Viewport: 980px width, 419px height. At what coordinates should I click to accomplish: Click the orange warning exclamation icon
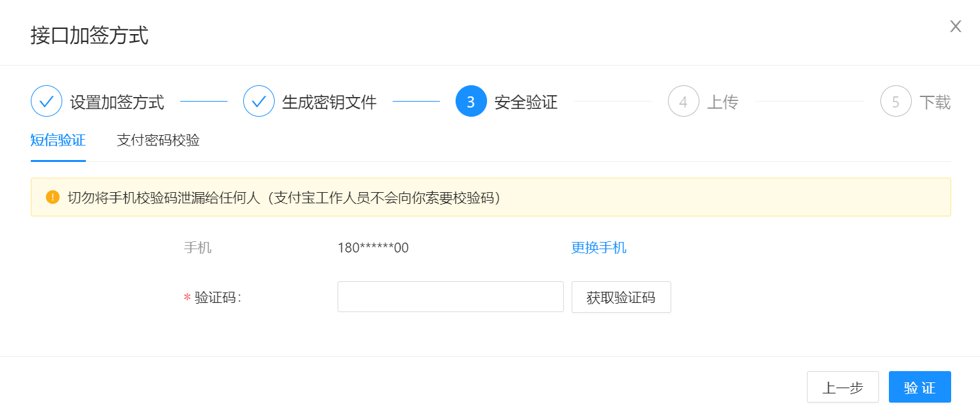click(x=52, y=197)
